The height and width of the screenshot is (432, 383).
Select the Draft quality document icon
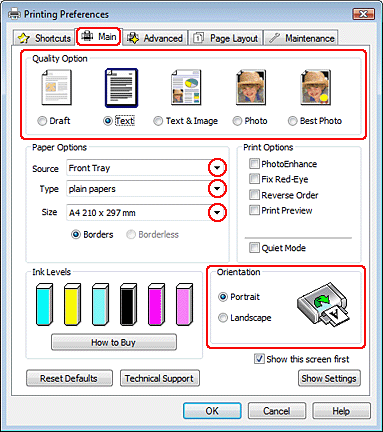[x=56, y=87]
